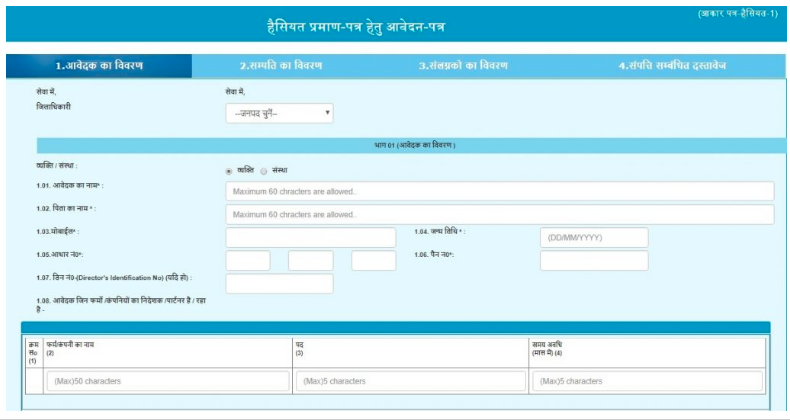Choose the संस्था radio option
Image resolution: width=790 pixels, height=420 pixels.
[264, 171]
